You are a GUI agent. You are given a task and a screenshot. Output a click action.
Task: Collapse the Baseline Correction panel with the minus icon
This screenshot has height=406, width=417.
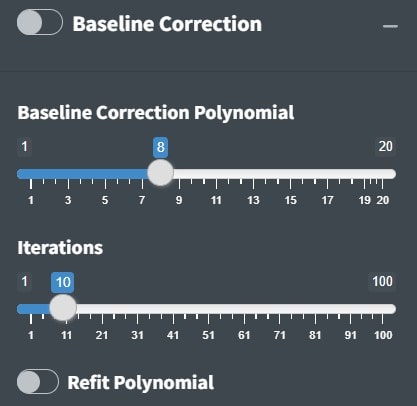(390, 26)
